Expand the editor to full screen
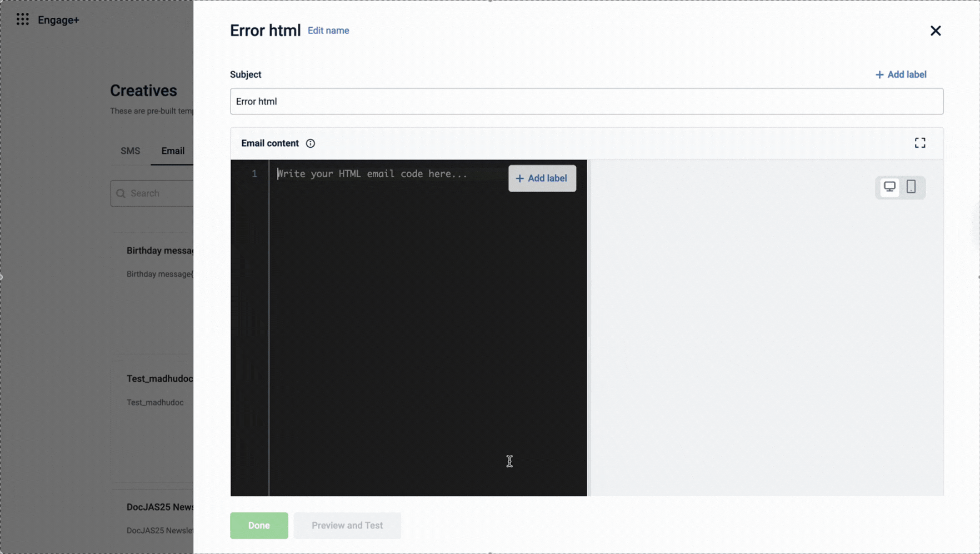This screenshot has height=554, width=980. click(920, 143)
